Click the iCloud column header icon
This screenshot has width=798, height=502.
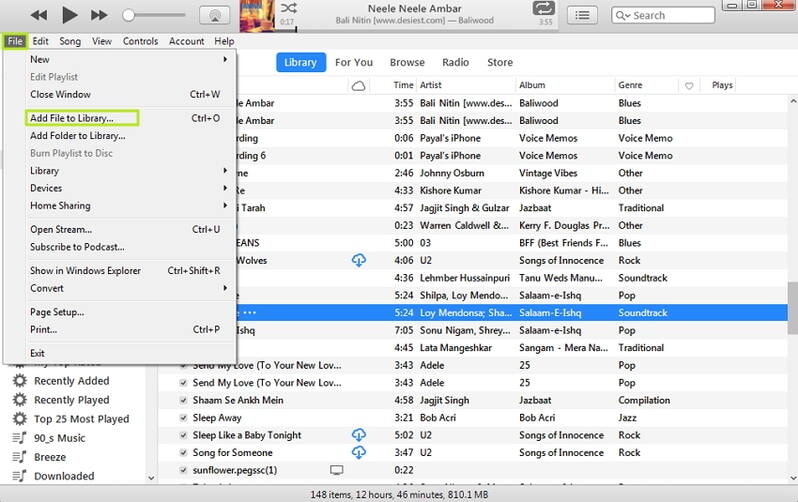pos(358,86)
